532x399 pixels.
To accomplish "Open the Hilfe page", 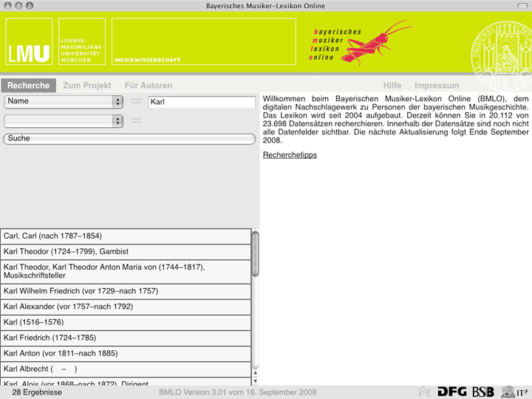I will tap(392, 86).
